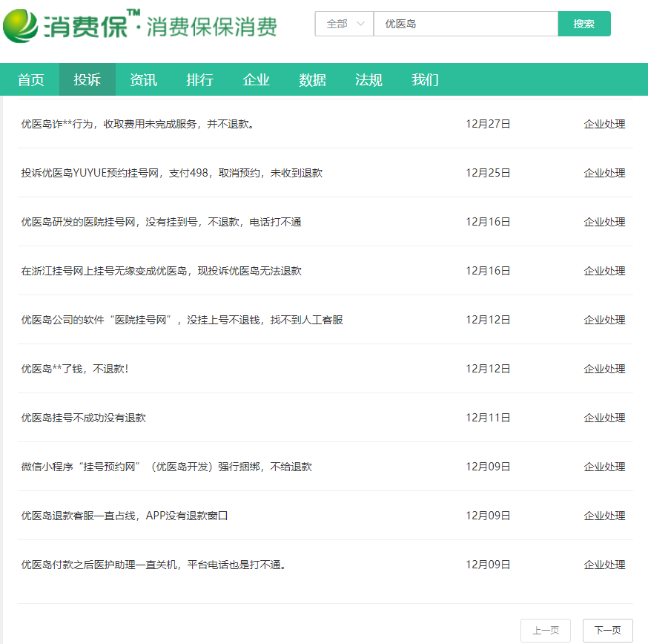Select the 投诉 navigation tab
This screenshot has width=648, height=644.
coord(87,81)
